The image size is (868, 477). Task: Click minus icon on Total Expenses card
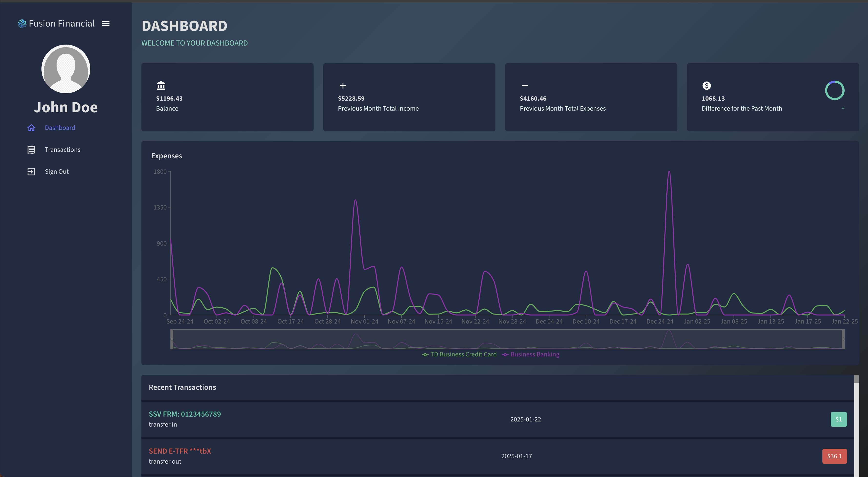[525, 86]
